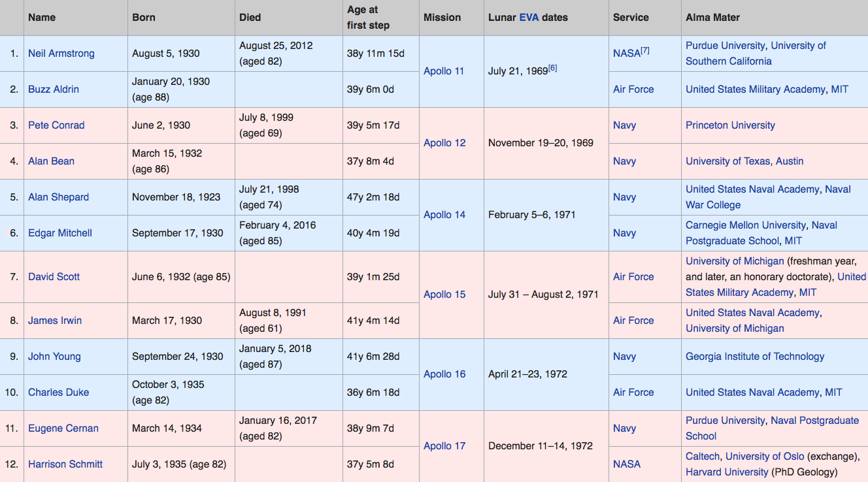This screenshot has width=868, height=482.
Task: Click NASA in Harrison Schmitt's row
Action: click(x=627, y=464)
